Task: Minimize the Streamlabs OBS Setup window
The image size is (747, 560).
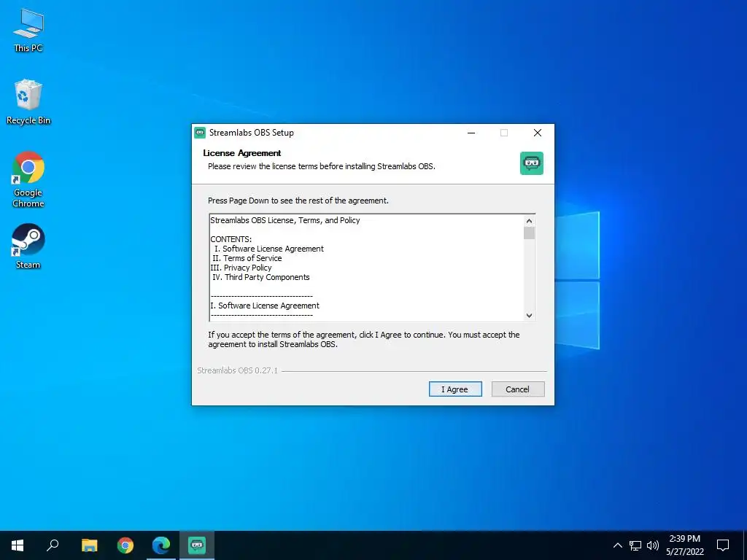Action: 471,133
